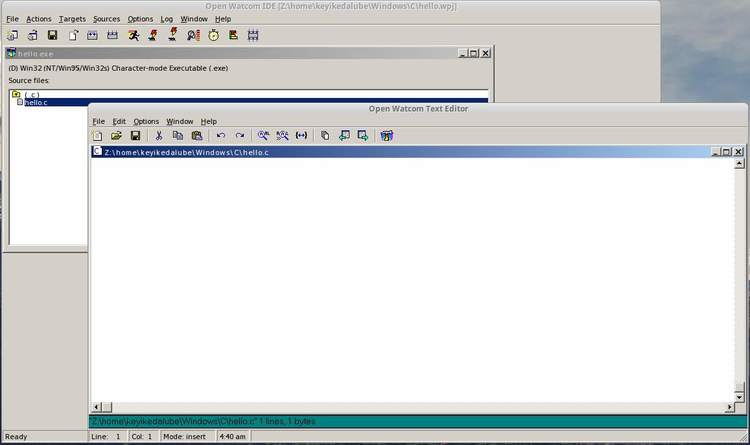Image resolution: width=750 pixels, height=445 pixels.
Task: Run the target with the running-man icon
Action: click(133, 35)
